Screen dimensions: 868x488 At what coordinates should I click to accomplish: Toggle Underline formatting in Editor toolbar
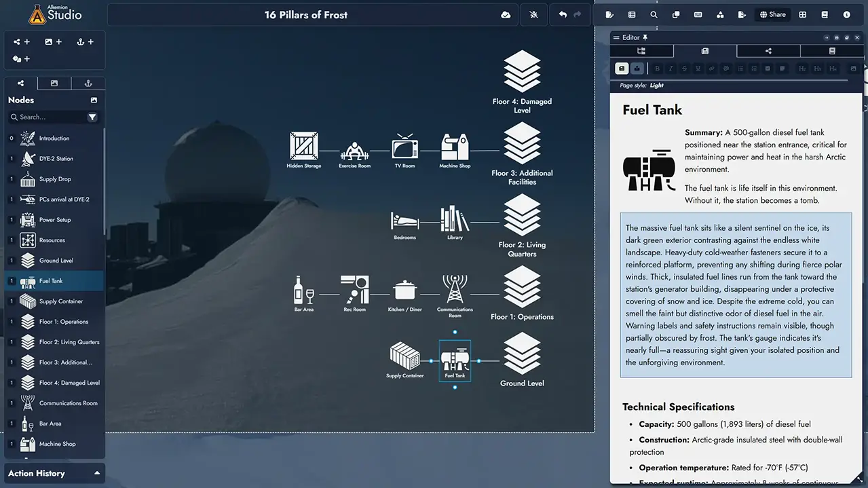click(x=698, y=69)
